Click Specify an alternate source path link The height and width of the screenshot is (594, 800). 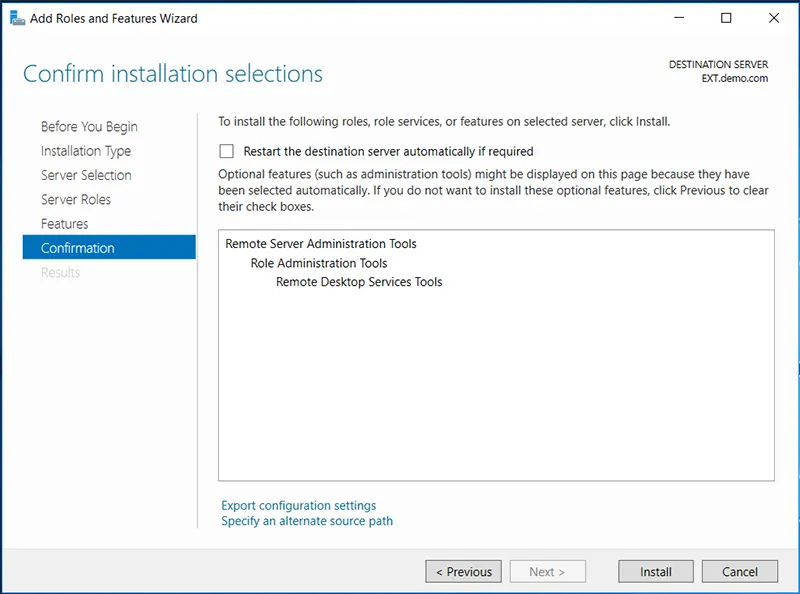click(x=307, y=521)
